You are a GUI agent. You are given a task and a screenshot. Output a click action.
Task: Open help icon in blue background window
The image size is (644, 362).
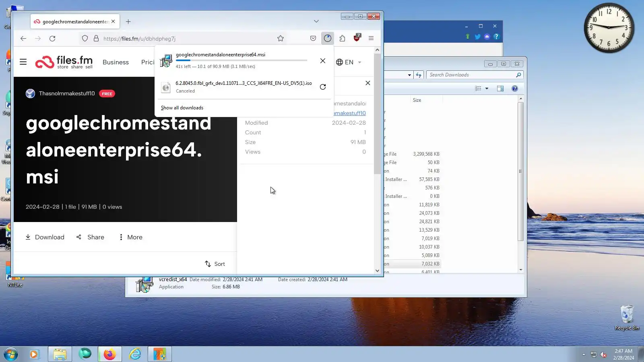[x=496, y=37]
